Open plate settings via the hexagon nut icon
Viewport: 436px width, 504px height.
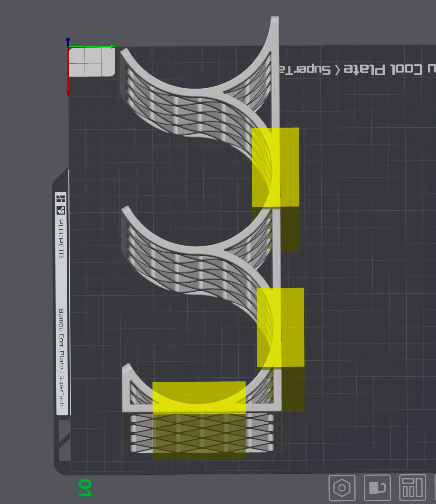(342, 488)
